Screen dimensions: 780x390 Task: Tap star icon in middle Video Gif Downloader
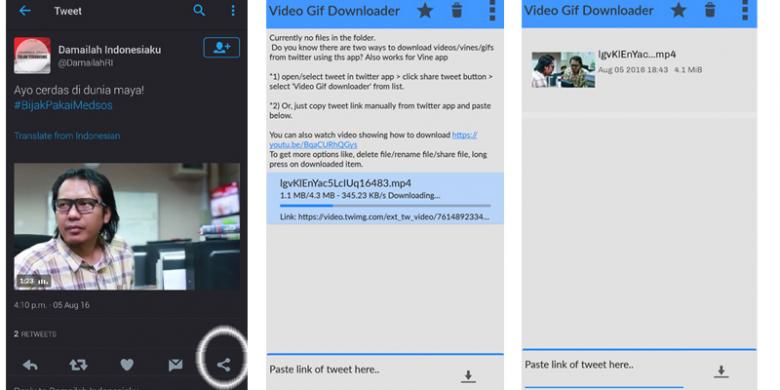(x=425, y=10)
